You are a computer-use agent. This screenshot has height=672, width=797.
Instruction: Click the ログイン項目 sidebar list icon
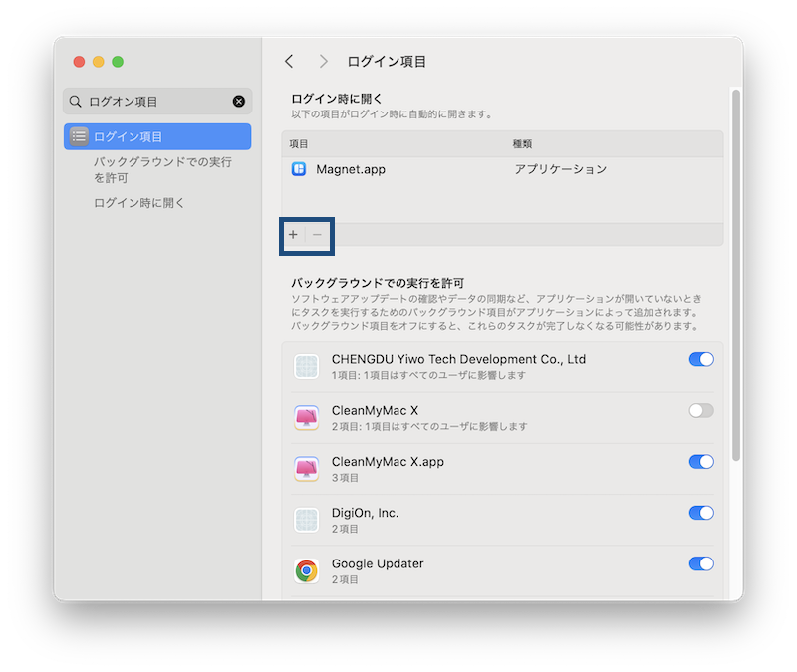79,136
